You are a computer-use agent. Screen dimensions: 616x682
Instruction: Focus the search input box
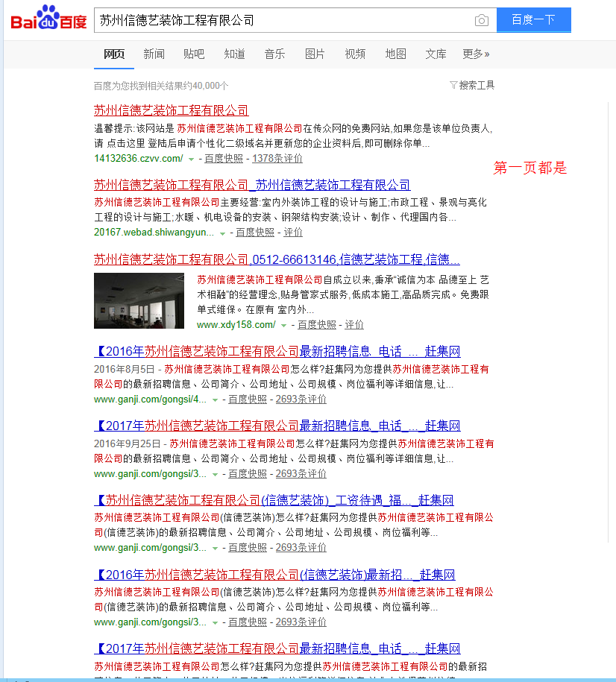[283, 20]
